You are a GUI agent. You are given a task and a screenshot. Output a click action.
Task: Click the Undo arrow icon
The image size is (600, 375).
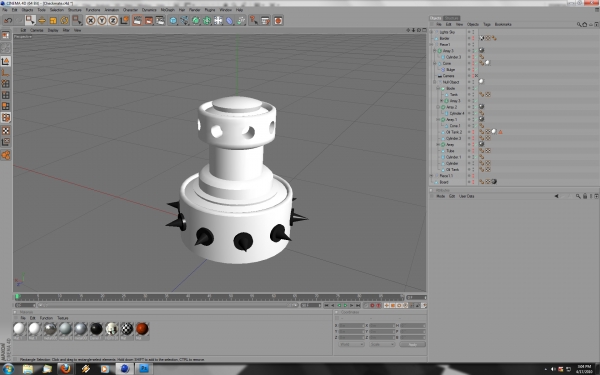(8, 20)
